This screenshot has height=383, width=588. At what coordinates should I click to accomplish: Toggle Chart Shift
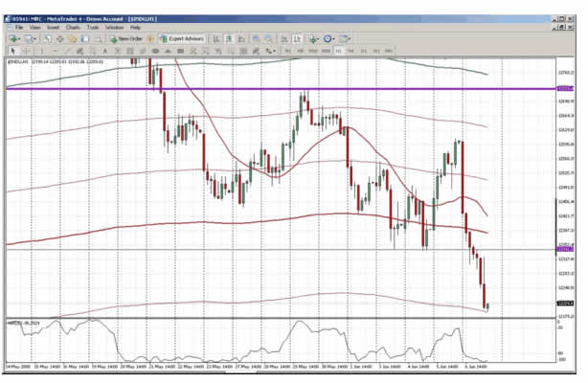point(297,38)
